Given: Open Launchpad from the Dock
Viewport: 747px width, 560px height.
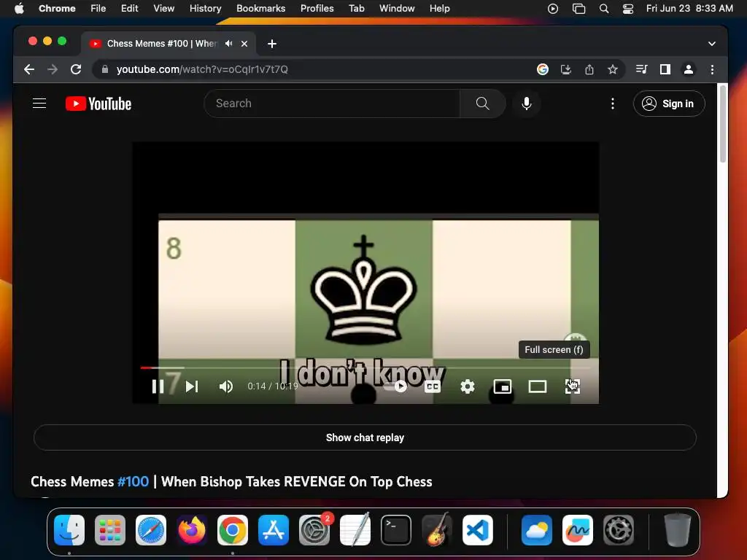Looking at the screenshot, I should tap(110, 530).
